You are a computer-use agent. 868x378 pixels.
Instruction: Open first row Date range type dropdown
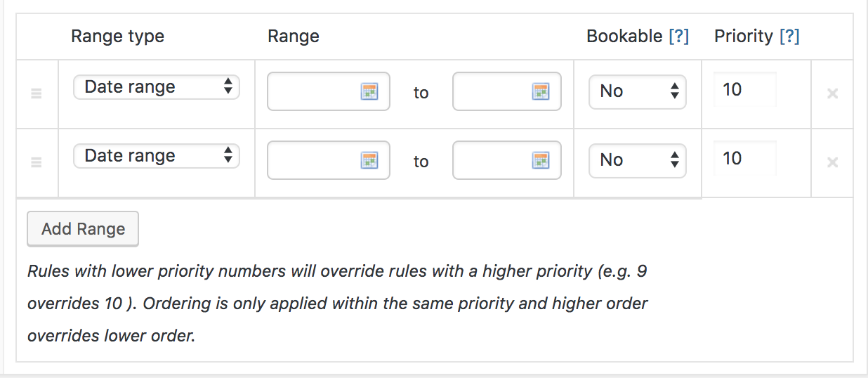(x=157, y=87)
